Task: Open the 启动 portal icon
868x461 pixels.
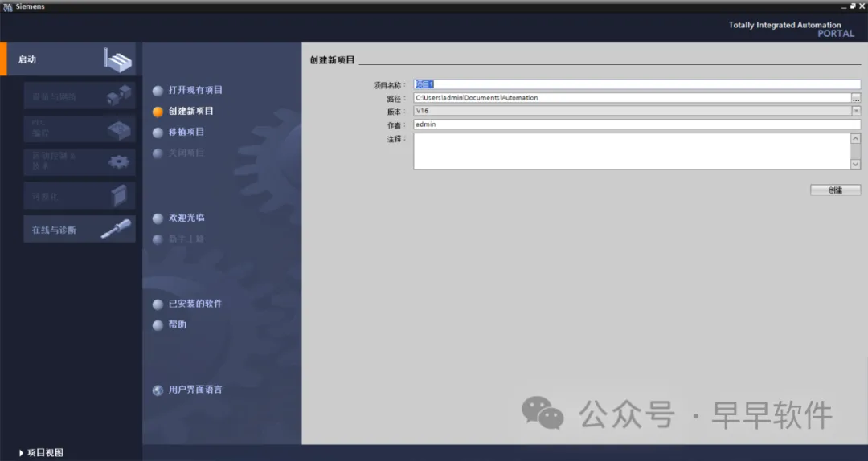Action: click(118, 59)
